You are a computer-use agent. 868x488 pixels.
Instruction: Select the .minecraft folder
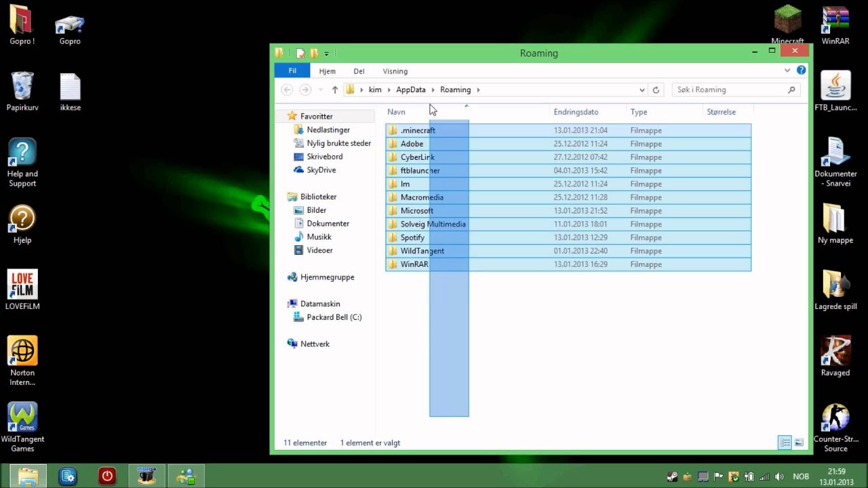coord(568,130)
